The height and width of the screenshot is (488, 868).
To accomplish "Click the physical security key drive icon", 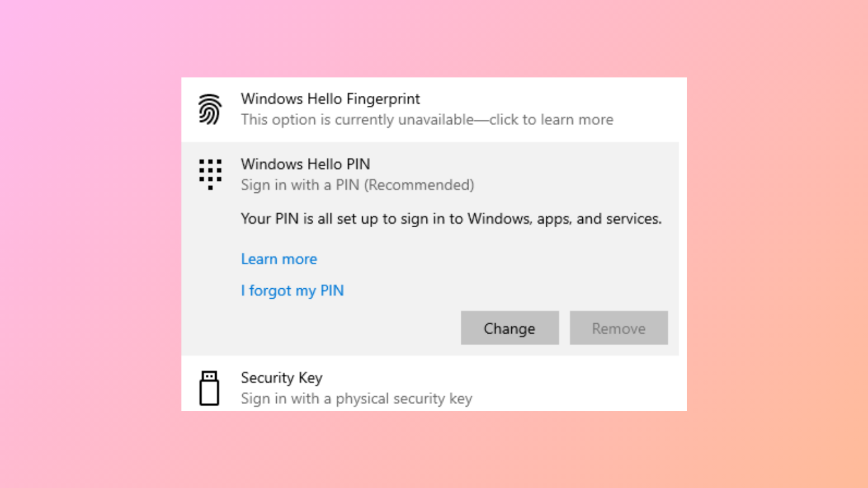I will click(x=209, y=388).
